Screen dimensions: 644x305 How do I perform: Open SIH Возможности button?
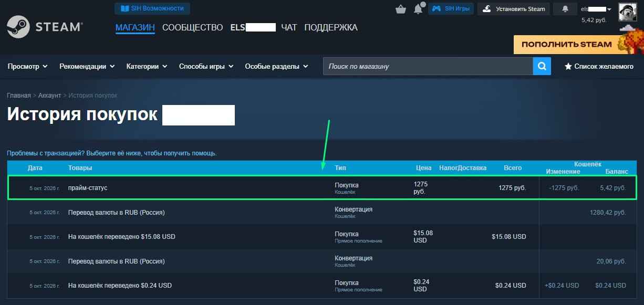(x=152, y=8)
